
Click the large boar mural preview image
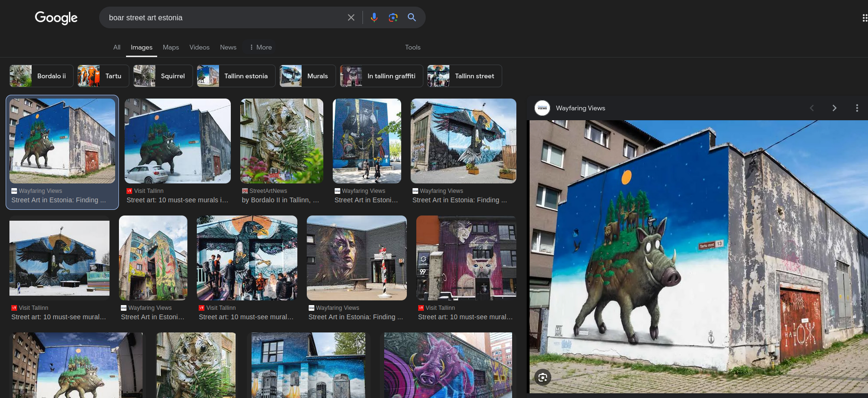[699, 257]
